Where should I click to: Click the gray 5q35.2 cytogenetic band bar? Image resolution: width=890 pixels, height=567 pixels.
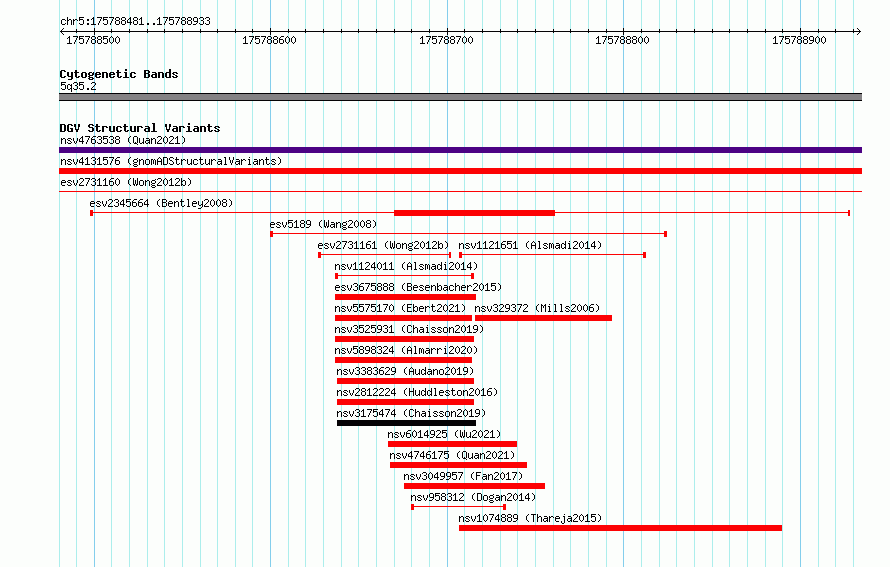460,97
